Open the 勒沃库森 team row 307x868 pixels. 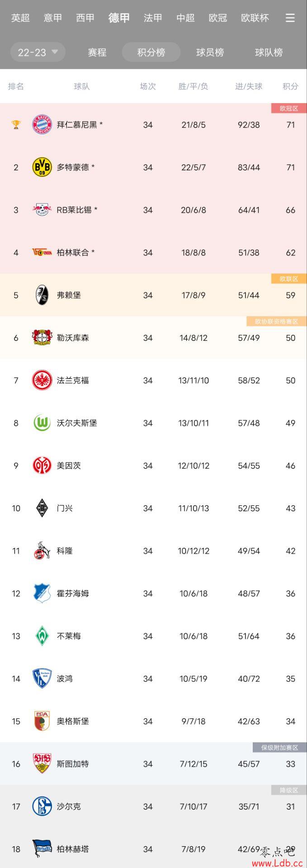pos(153,338)
